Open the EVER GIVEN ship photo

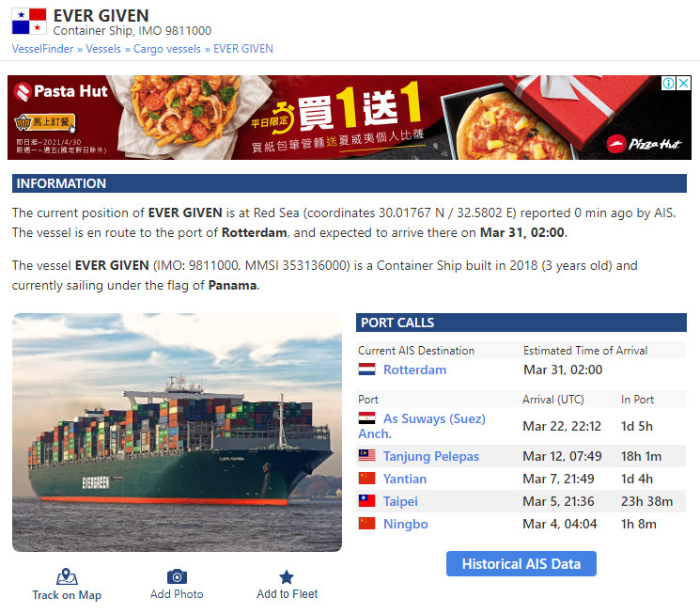(x=177, y=433)
